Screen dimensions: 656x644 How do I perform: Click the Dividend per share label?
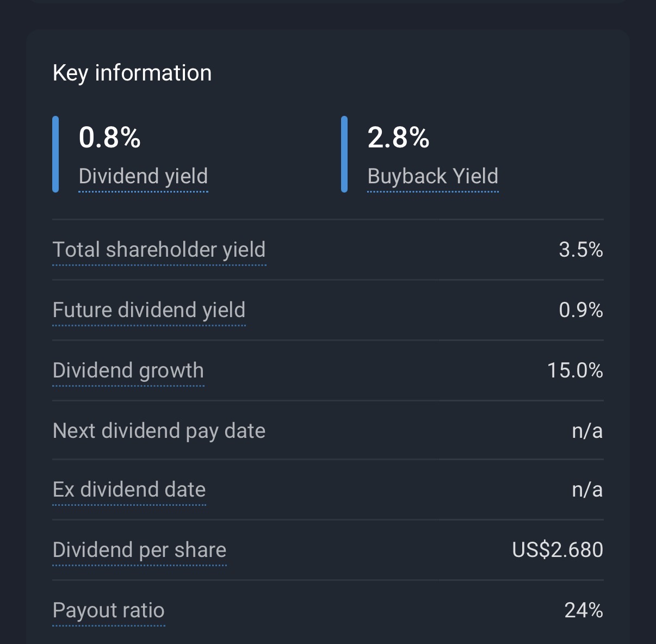[139, 550]
